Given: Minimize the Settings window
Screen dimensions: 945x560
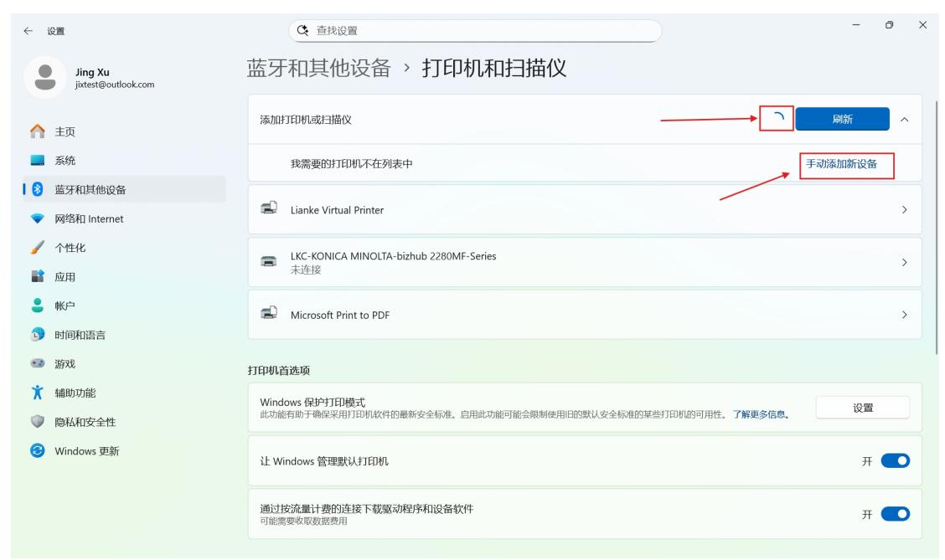Looking at the screenshot, I should point(856,24).
